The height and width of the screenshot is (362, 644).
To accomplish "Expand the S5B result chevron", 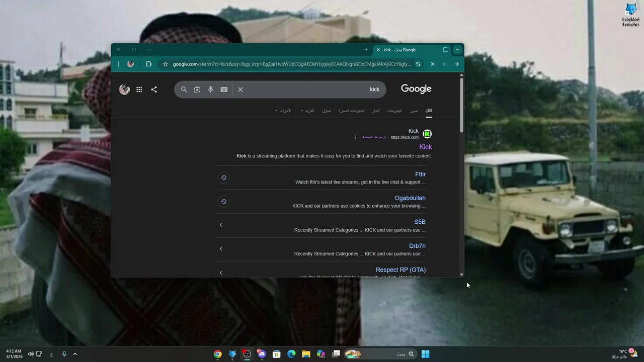I will 221,225.
